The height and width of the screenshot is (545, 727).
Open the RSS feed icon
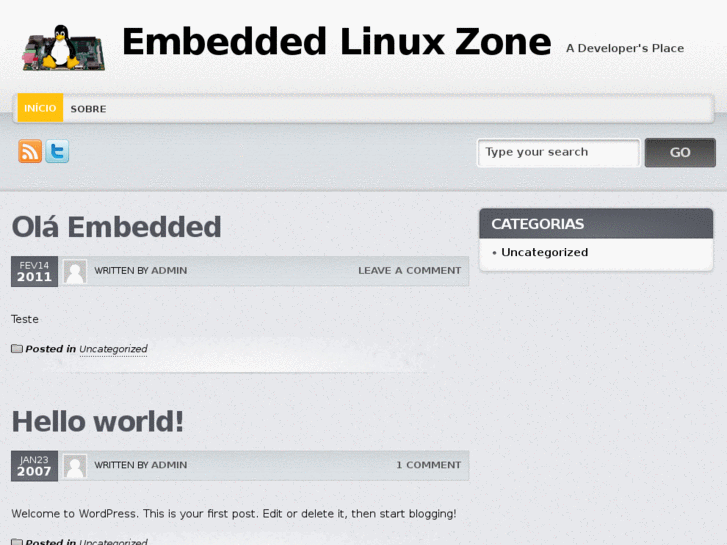click(30, 151)
